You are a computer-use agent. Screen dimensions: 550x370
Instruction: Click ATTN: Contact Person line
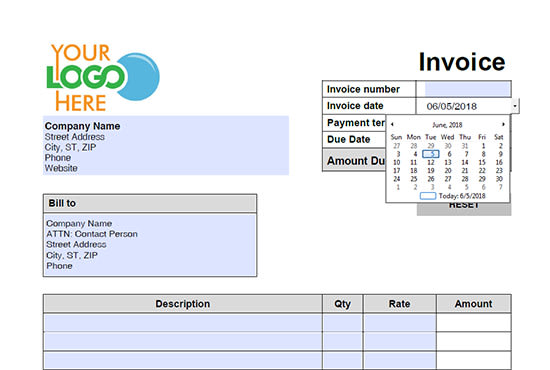(x=92, y=234)
